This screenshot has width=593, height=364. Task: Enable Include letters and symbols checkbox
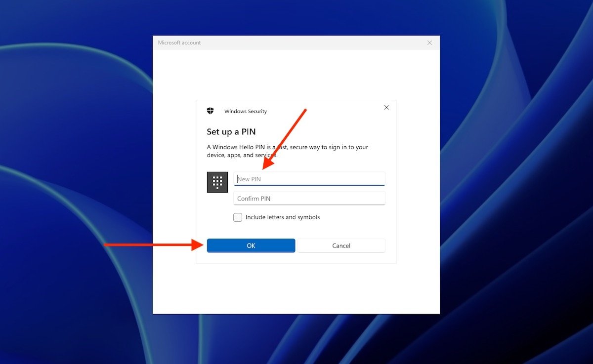pos(238,217)
